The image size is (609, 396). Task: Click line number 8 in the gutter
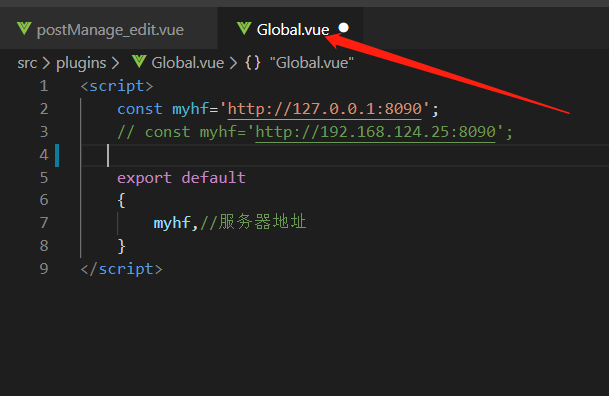click(x=44, y=246)
